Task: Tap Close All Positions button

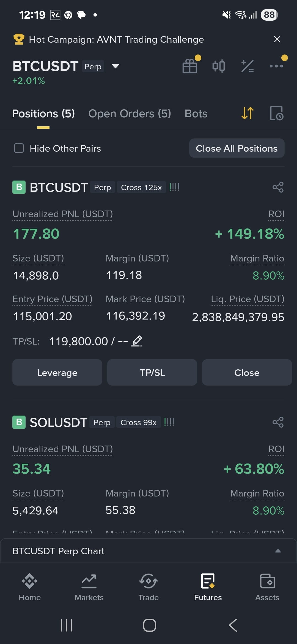Action: (x=237, y=148)
